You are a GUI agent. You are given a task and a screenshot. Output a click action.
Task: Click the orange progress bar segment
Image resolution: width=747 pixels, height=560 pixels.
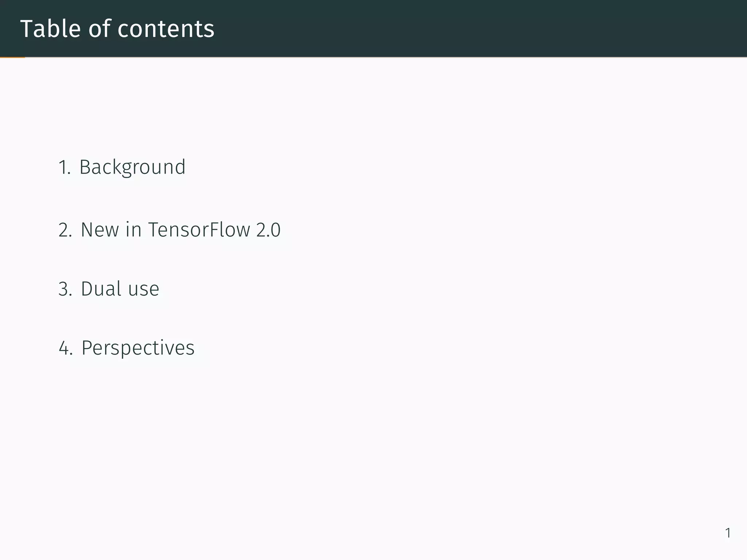(12, 57)
